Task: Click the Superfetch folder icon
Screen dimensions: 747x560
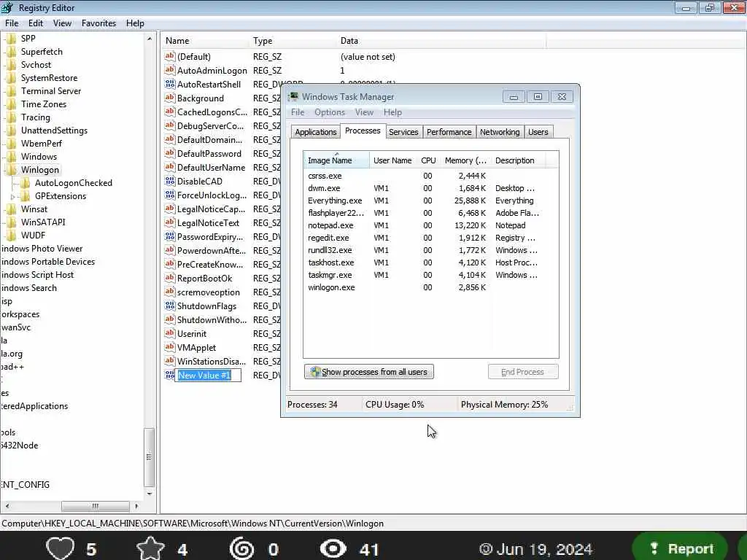Action: 12,52
